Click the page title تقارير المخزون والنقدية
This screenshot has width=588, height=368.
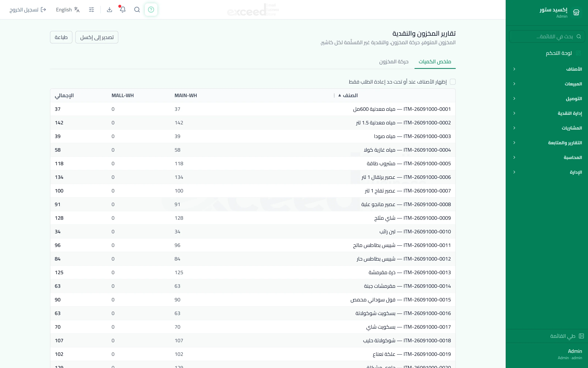tap(424, 33)
